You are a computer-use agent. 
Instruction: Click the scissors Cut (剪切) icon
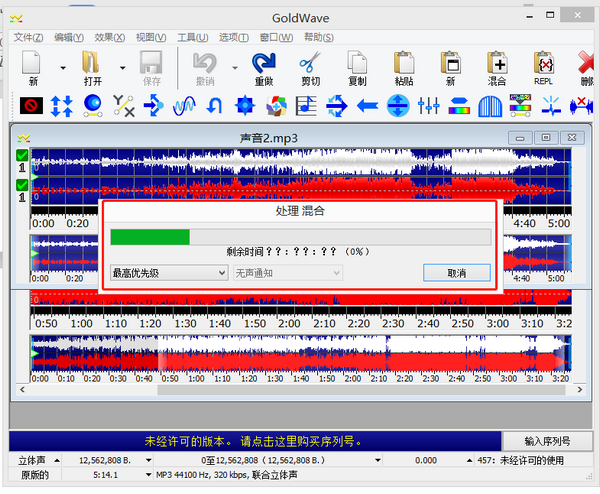(x=310, y=63)
